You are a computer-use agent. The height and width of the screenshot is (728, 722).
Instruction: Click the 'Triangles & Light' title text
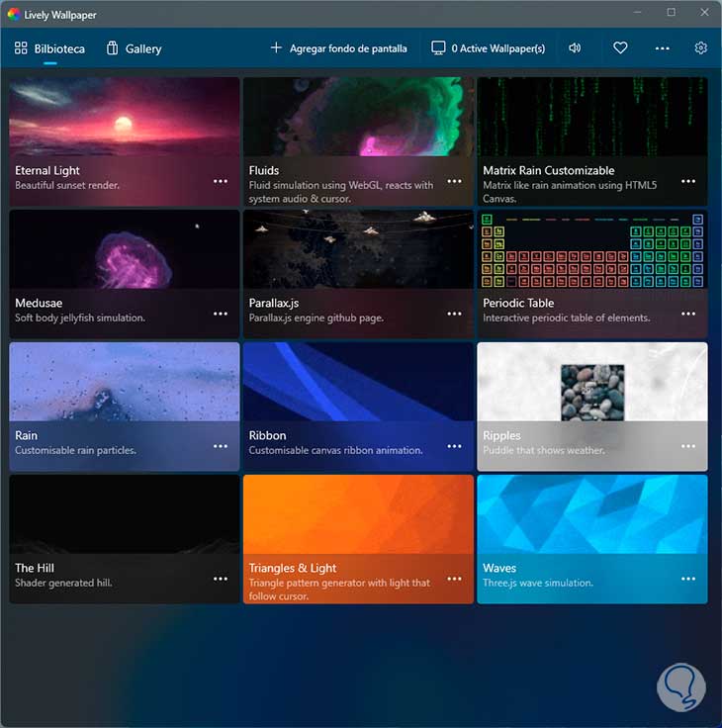tap(293, 568)
